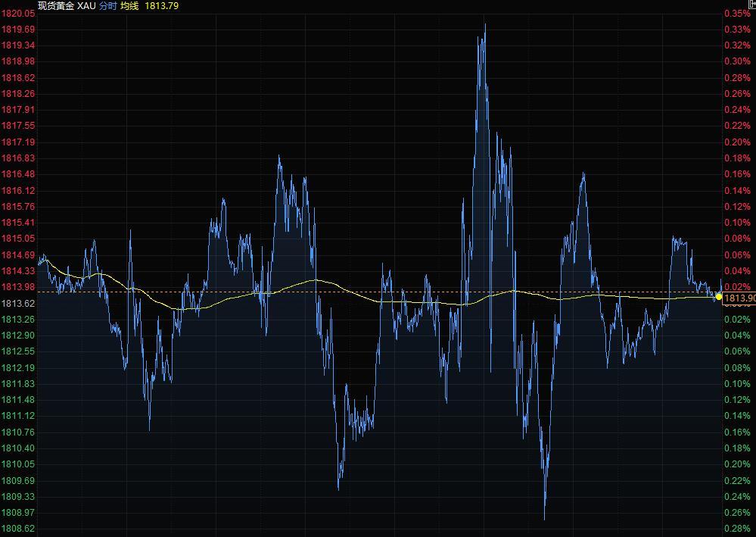The image size is (756, 537).
Task: Click the 1813.90 current price tag
Action: coord(739,299)
